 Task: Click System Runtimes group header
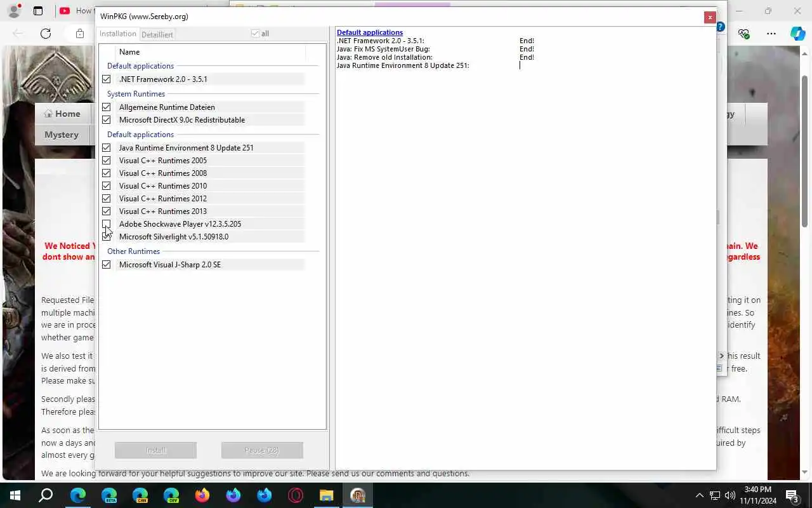(136, 94)
